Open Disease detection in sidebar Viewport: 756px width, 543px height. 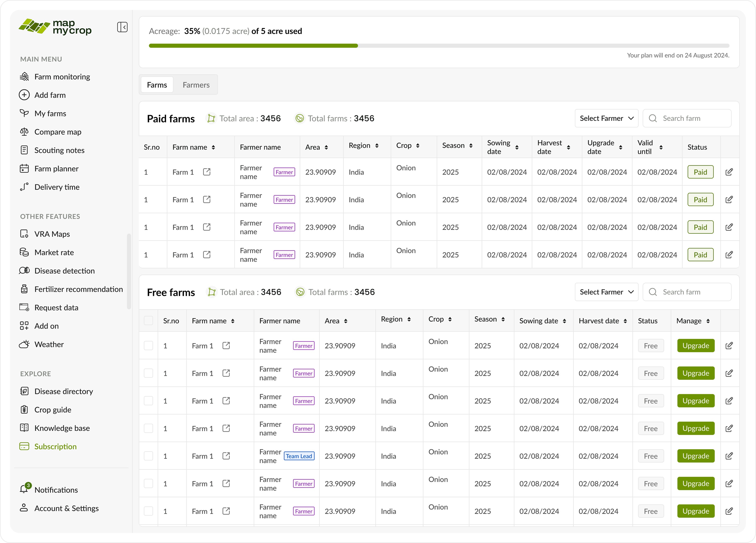(64, 271)
